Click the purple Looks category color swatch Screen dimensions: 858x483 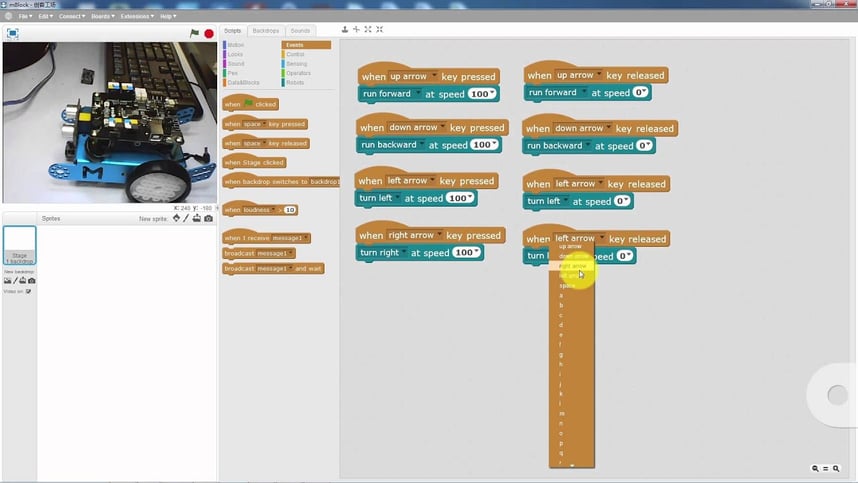pyautogui.click(x=225, y=54)
